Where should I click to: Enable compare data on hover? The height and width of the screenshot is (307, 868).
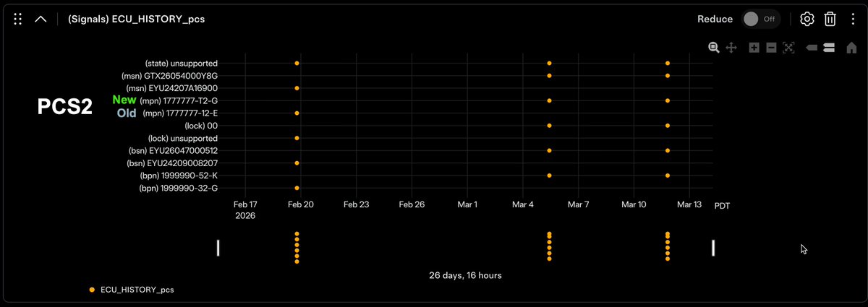(x=829, y=48)
